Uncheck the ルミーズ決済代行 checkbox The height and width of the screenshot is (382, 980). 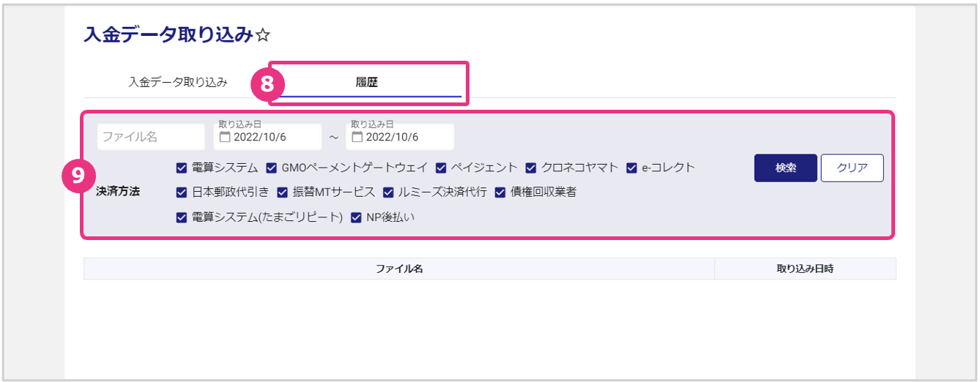[x=388, y=192]
